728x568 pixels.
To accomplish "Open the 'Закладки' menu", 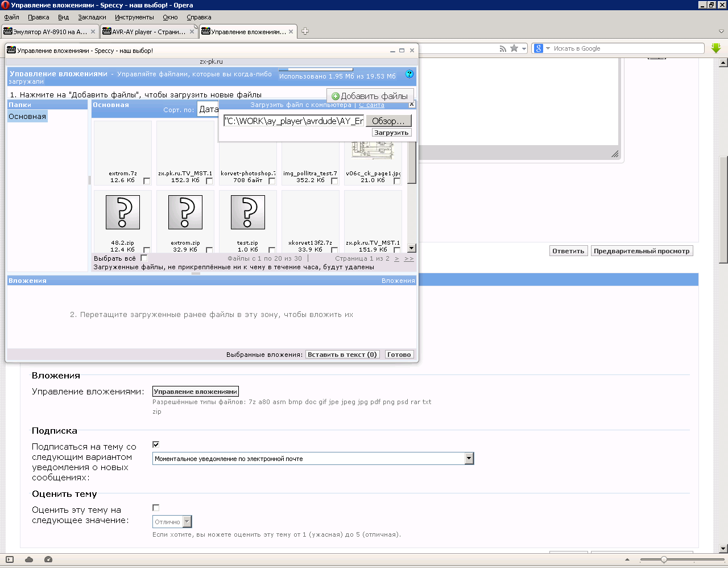I will click(x=92, y=17).
